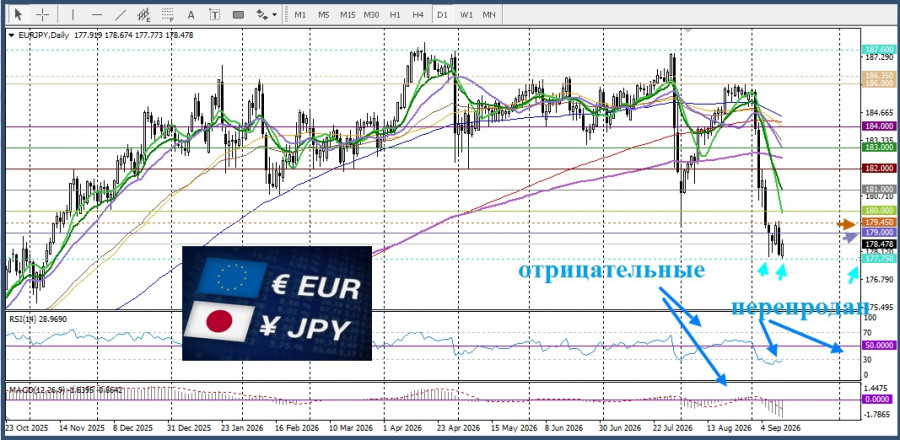
Task: Click the 184.000 price level label
Action: 879,126
